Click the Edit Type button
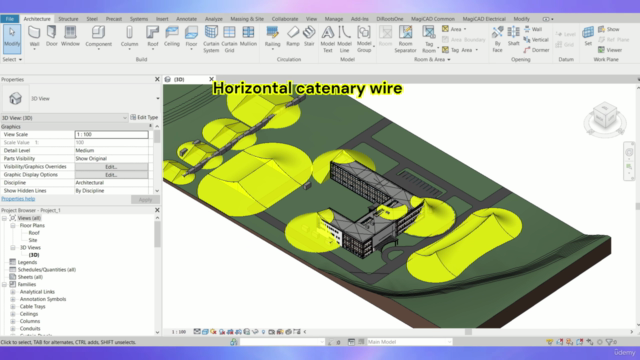This screenshot has width=640, height=360. pyautogui.click(x=144, y=117)
